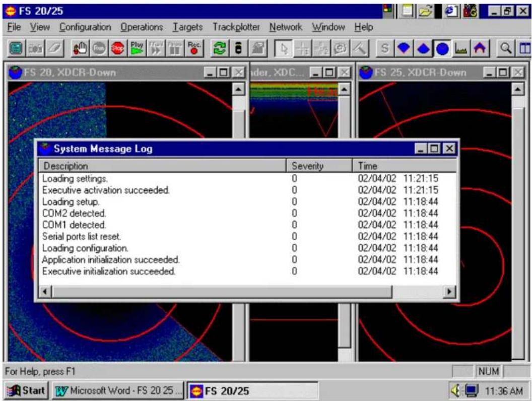Select 'Application initialization succeeded.' log row
Screen dimensions: 532x401
coord(247,259)
